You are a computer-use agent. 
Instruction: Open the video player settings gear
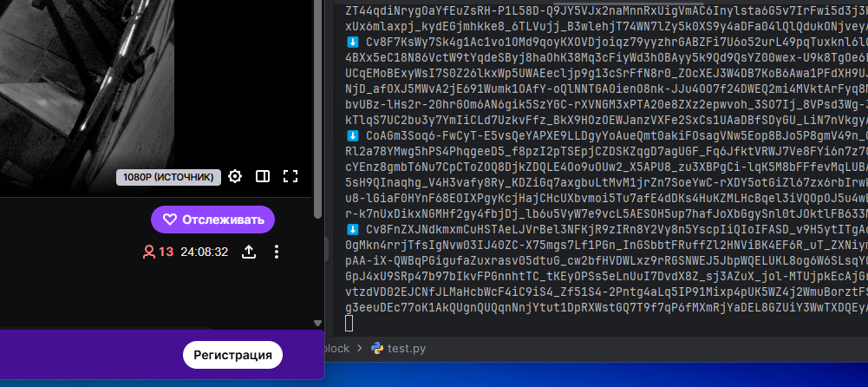point(235,177)
